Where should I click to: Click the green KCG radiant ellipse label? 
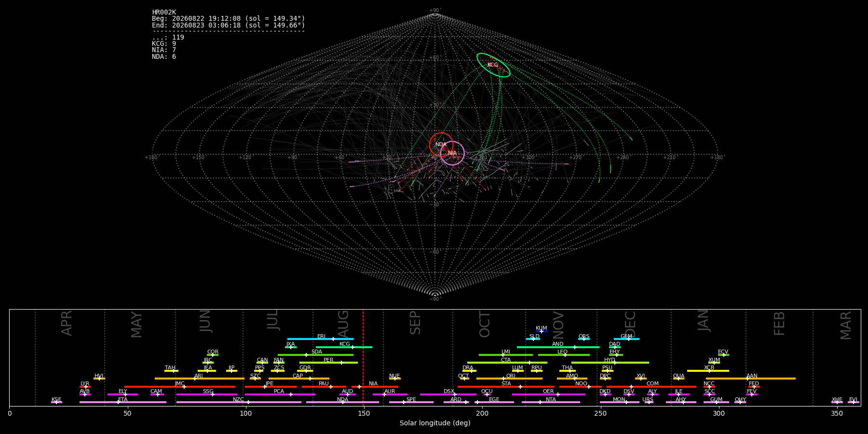pos(492,65)
